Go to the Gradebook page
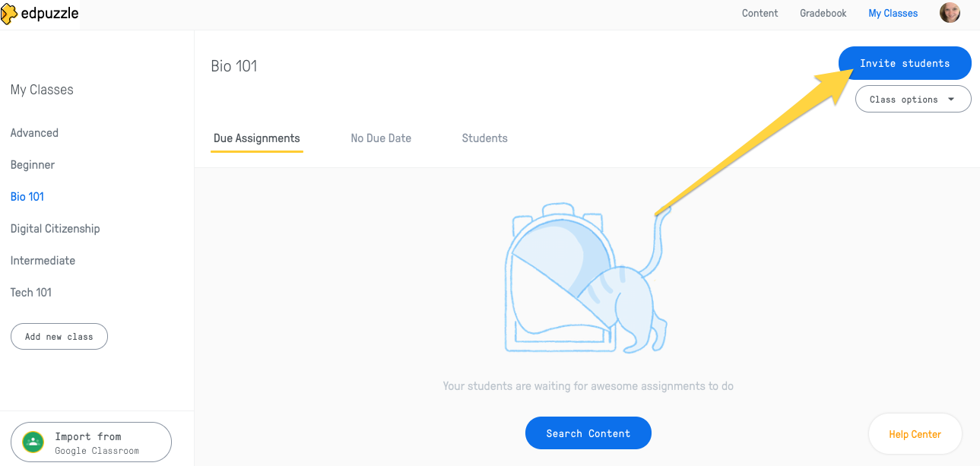The image size is (980, 466). click(x=823, y=13)
